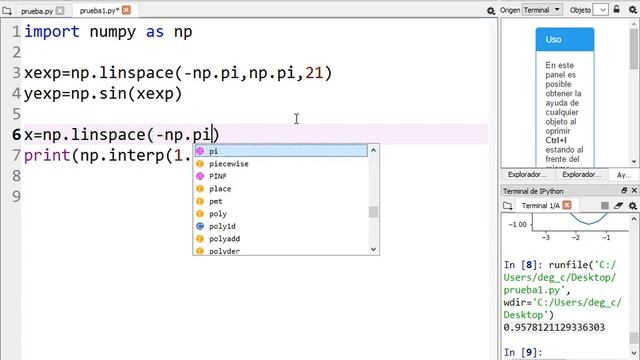Screen dimensions: 640x360
Task: Click line number 1 in gutter
Action: (16, 32)
